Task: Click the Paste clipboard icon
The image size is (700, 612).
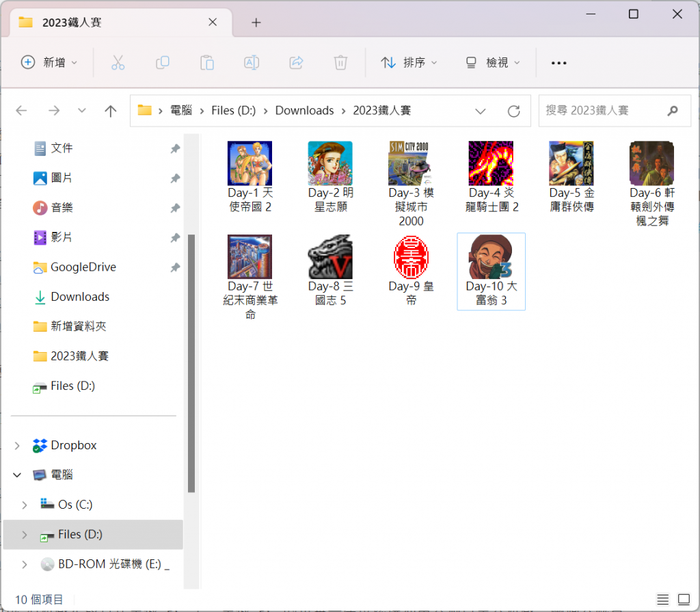Action: (207, 62)
